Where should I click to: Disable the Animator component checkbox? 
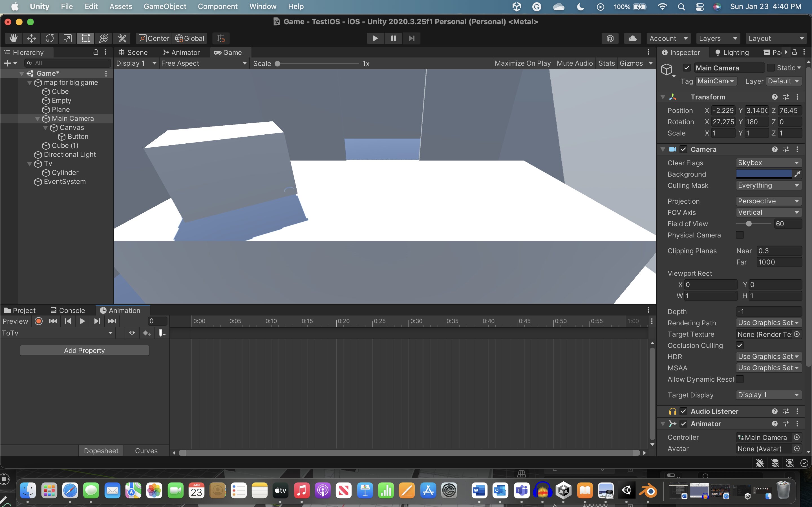coord(683,424)
